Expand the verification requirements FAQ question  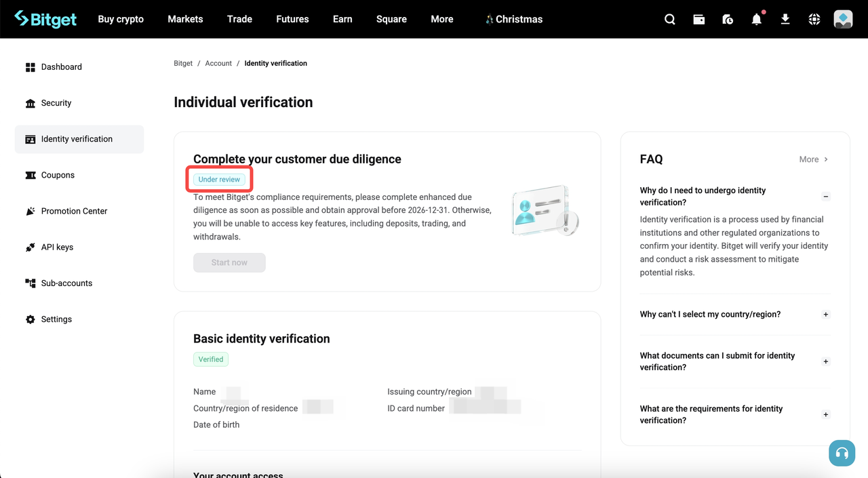[825, 414]
